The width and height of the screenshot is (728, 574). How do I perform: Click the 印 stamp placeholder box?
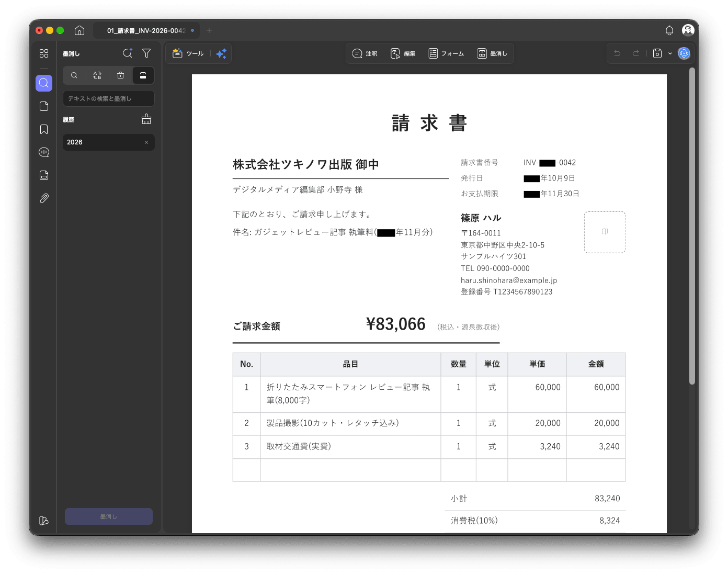[605, 232]
